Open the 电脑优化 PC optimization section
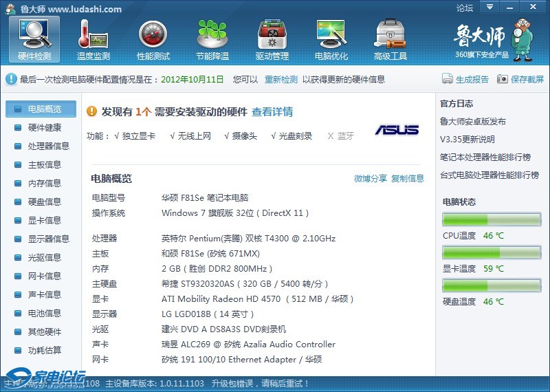This screenshot has width=550, height=392. click(x=331, y=39)
